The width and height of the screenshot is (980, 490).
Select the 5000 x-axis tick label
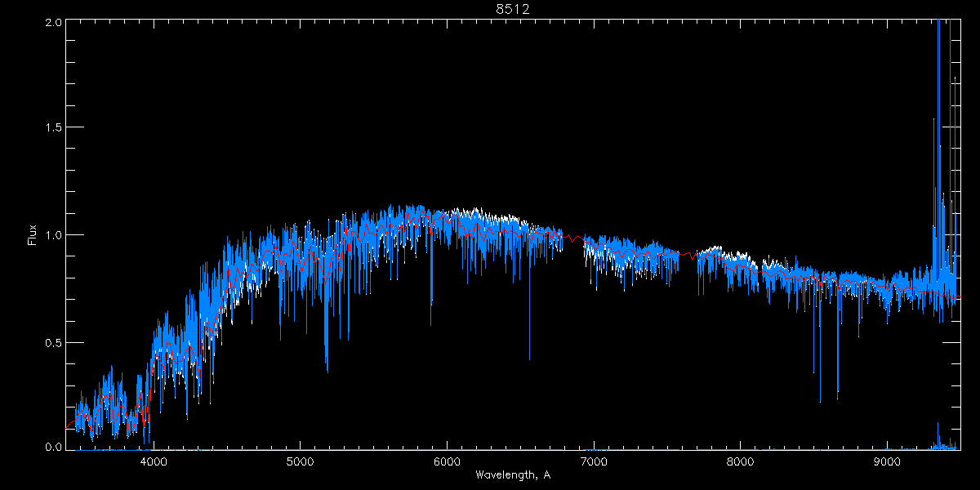pos(300,461)
